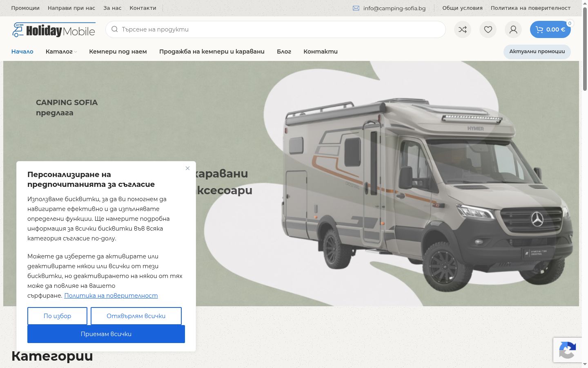Open the user account icon
This screenshot has width=588, height=368.
(513, 29)
